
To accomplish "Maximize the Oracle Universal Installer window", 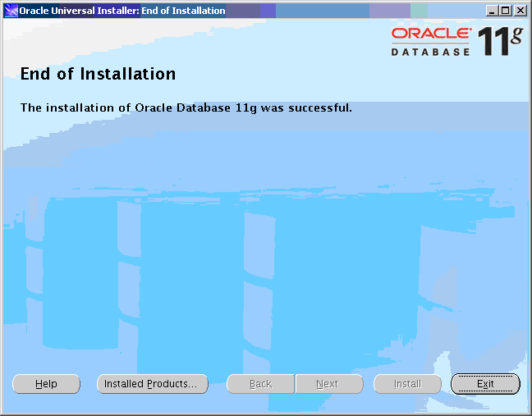I will [506, 11].
